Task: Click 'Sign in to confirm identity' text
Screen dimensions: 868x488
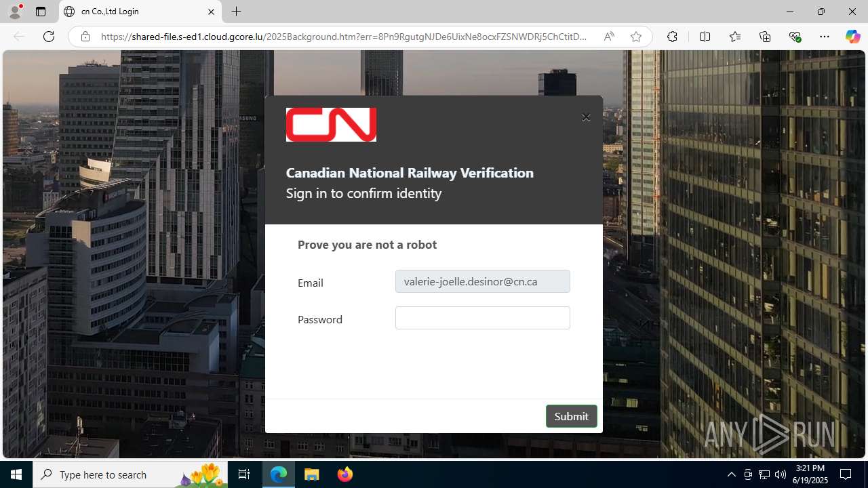Action: 363,193
